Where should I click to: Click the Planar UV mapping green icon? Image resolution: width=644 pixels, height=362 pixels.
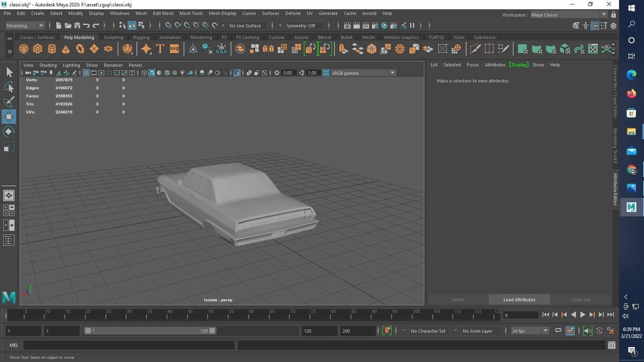point(523,49)
